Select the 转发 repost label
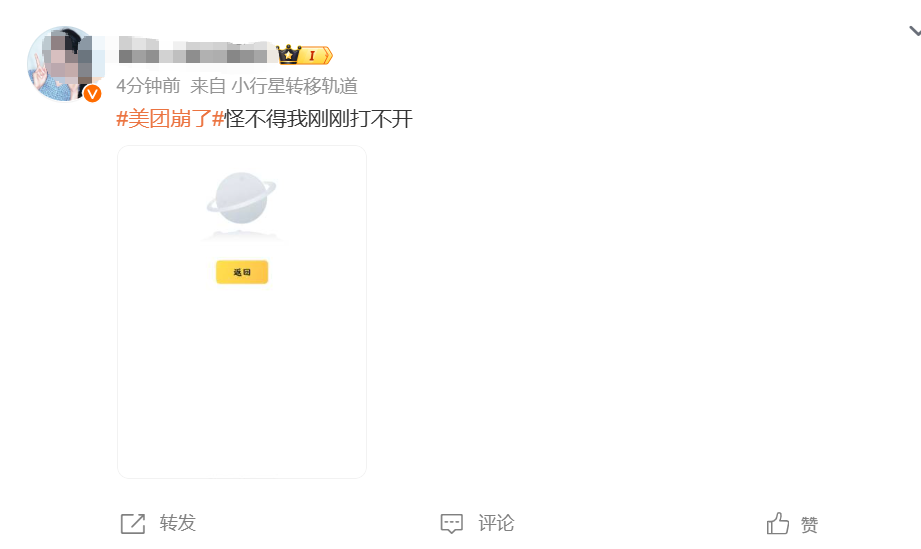 coord(177,523)
